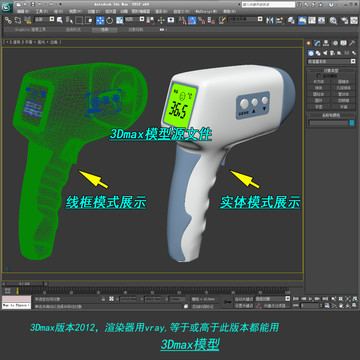Image resolution: width=360 pixels, height=360 pixels.
Task: Switch to the 对象绘制 ribbon tab
Action: [136, 30]
